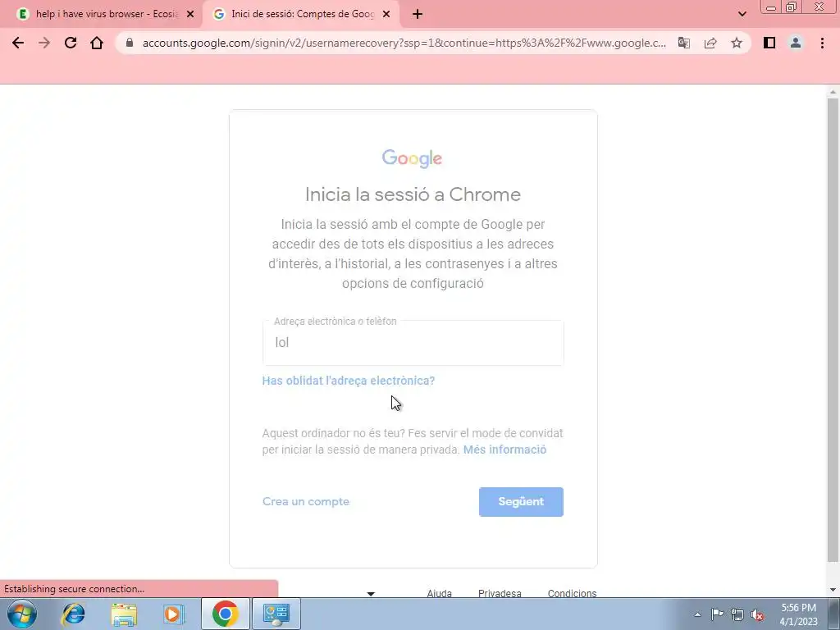Open Windows Explorer from the taskbar
Screen dimensions: 840x630
[124, 614]
